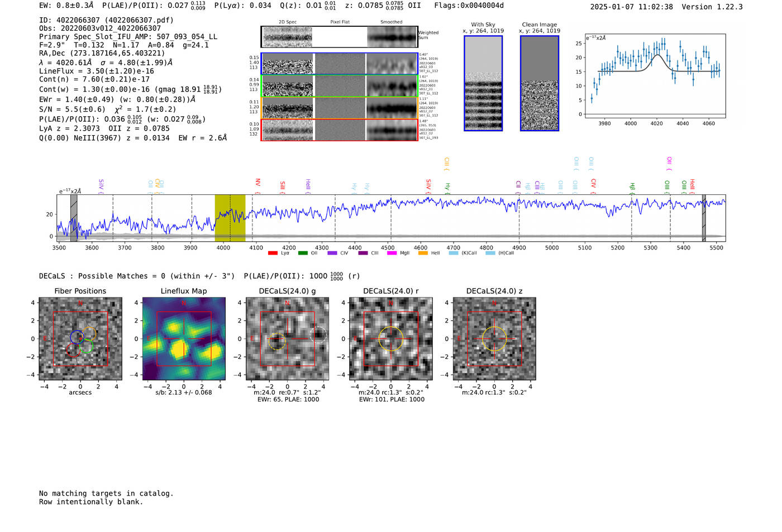Open the Fiber Positions cutout image
This screenshot has height=532, width=782.
pos(80,339)
